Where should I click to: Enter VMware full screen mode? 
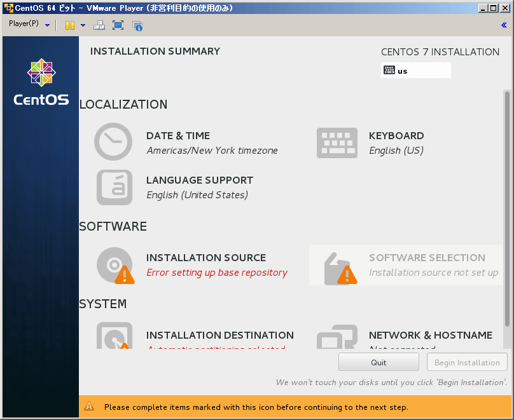pos(118,25)
